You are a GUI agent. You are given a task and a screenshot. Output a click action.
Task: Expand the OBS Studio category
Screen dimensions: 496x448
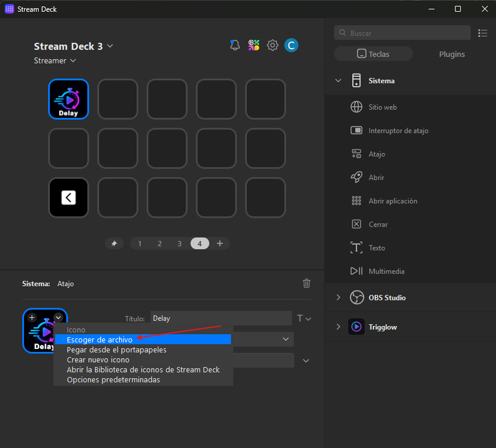[338, 297]
